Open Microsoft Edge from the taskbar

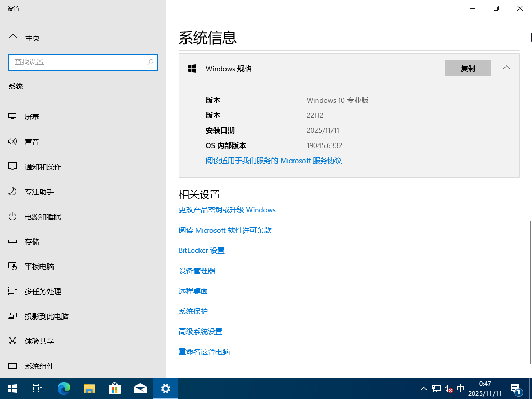click(63, 388)
